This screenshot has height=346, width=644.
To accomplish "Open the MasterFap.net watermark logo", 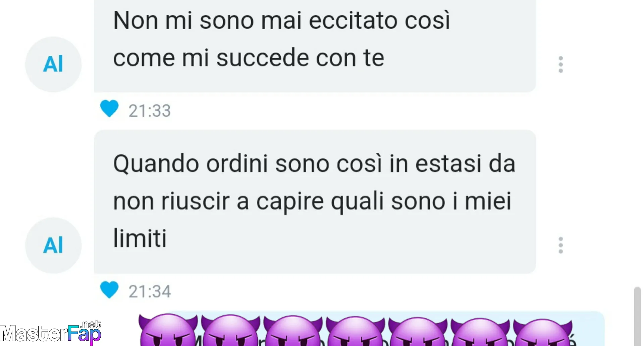I will [x=51, y=333].
